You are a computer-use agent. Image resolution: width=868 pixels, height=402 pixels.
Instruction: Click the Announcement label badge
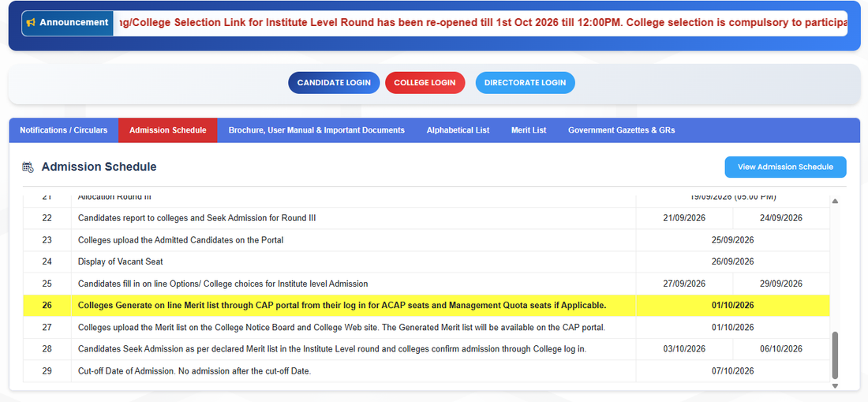tap(68, 23)
